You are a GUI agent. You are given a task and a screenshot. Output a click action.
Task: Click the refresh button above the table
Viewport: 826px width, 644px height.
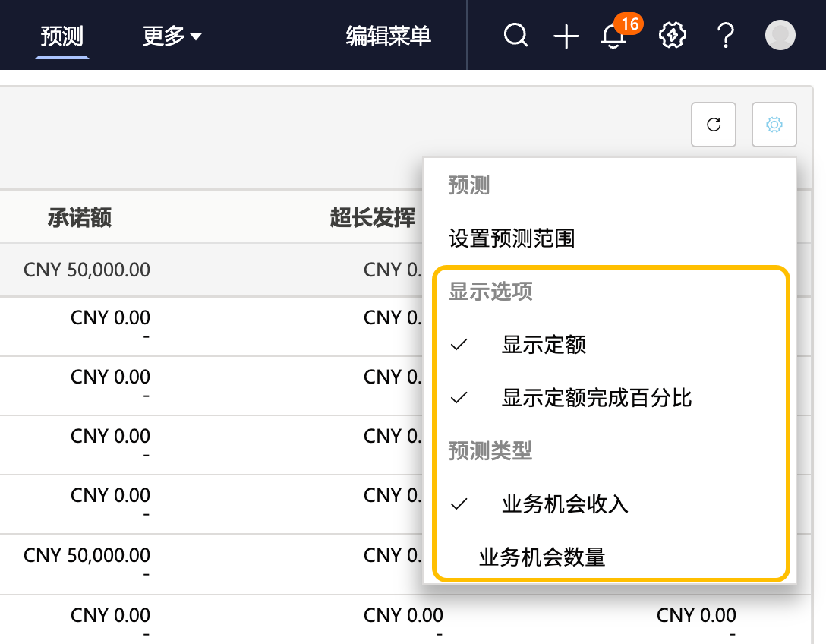[714, 125]
